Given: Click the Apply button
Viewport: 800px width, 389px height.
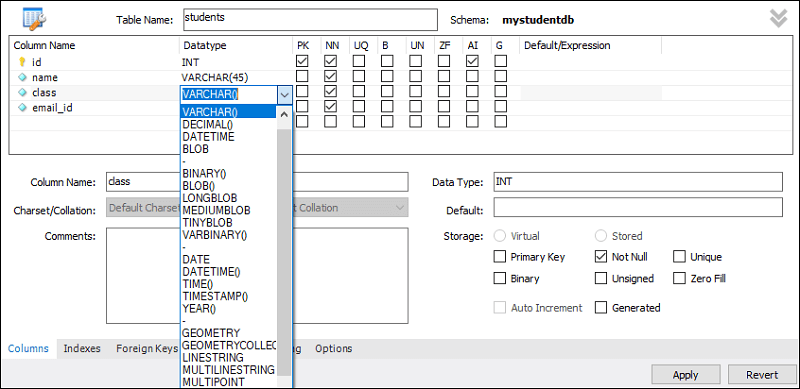Looking at the screenshot, I should [x=686, y=375].
